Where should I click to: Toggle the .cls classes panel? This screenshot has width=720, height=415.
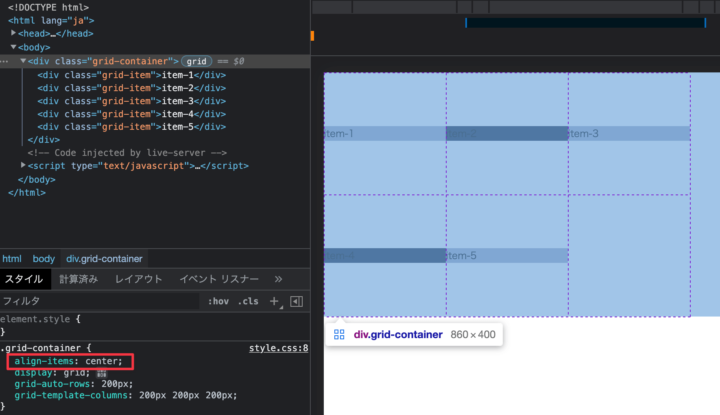(248, 302)
